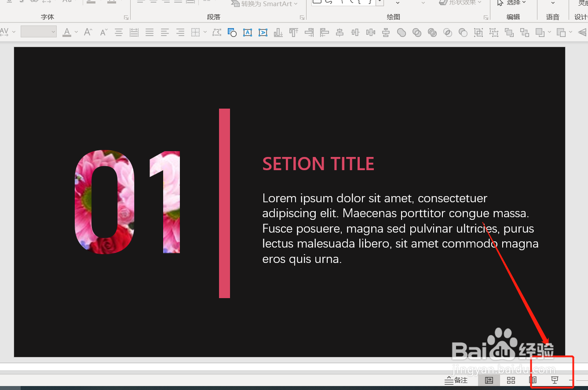Increase font size with larger A
This screenshot has height=390, width=588.
point(88,32)
